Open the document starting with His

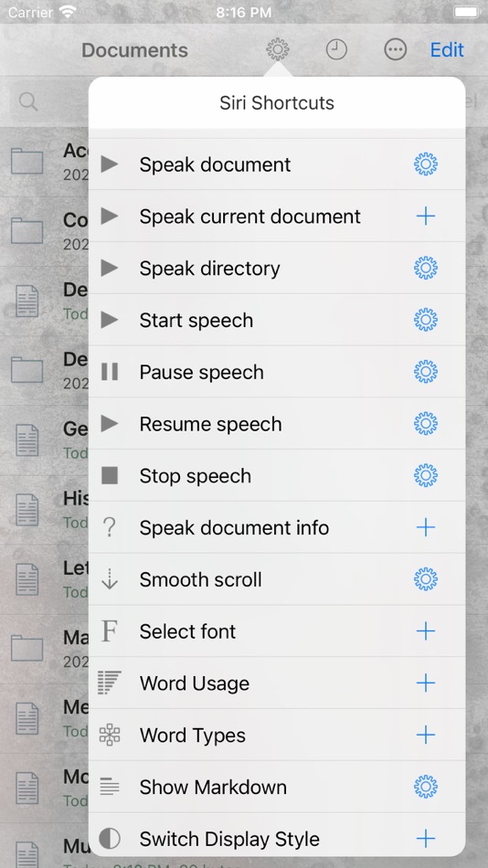[x=44, y=510]
